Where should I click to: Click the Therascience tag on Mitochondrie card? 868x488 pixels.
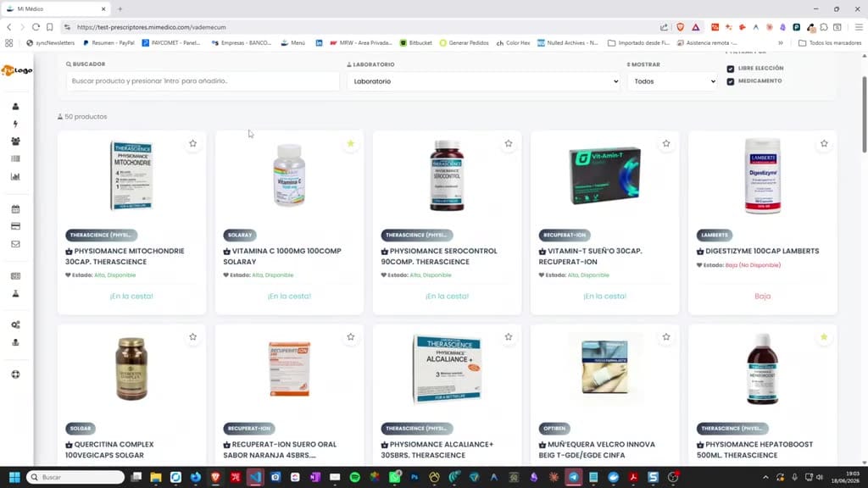[102, 236]
